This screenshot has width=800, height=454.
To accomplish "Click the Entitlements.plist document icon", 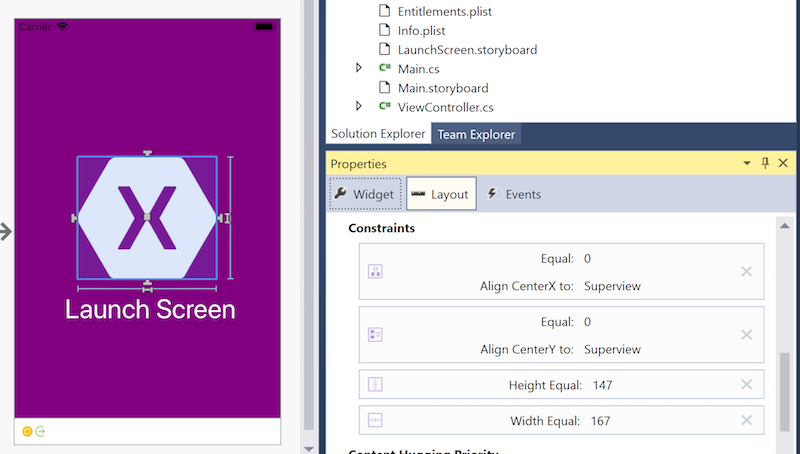I will tap(384, 10).
